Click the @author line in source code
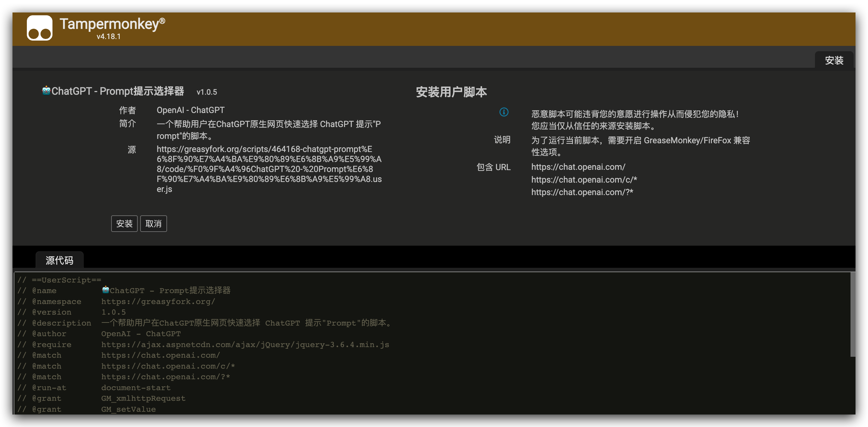 click(99, 334)
